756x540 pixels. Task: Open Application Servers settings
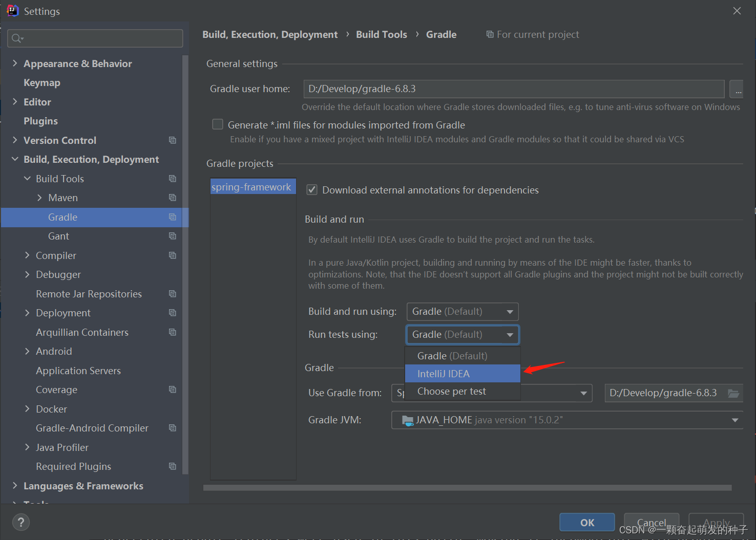click(x=78, y=371)
